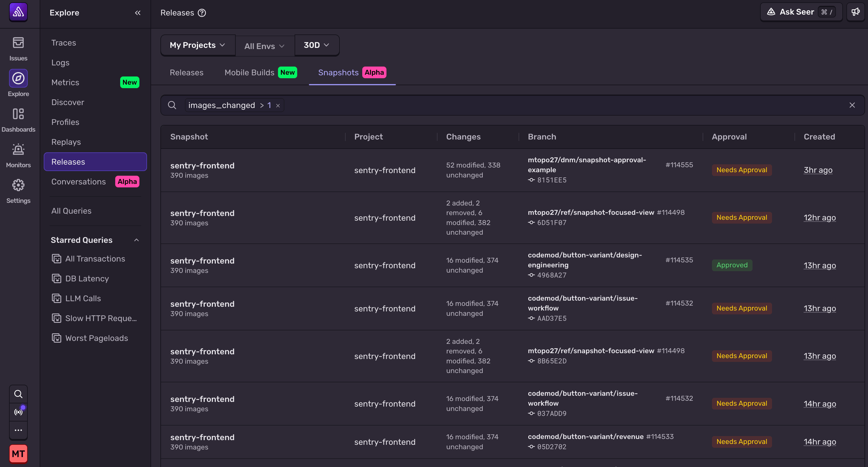This screenshot has width=868, height=467.
Task: Open the MT user avatar
Action: (18, 454)
